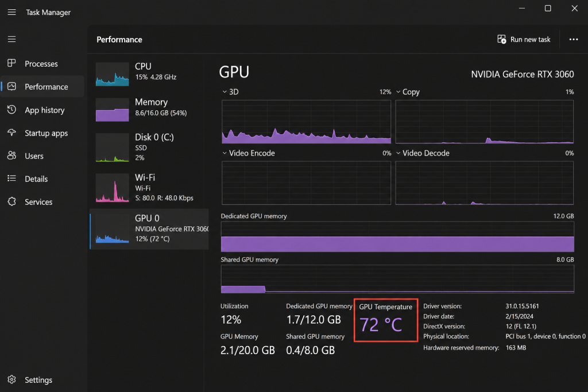Click the Startup apps icon
This screenshot has width=588, height=392.
(x=11, y=133)
